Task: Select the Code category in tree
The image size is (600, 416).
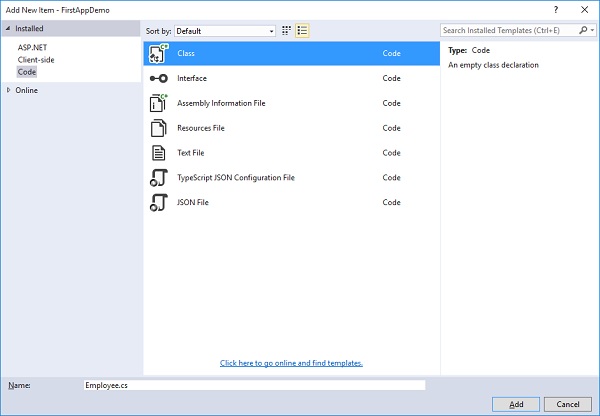Action: [x=27, y=71]
